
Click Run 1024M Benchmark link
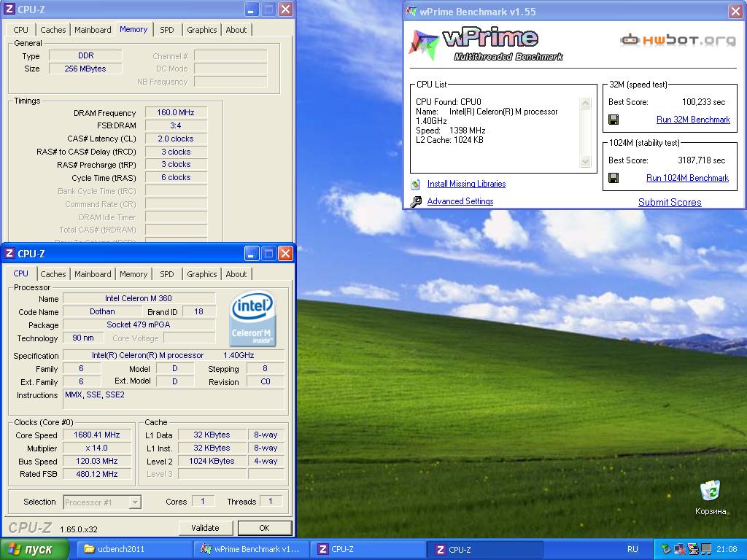687,178
